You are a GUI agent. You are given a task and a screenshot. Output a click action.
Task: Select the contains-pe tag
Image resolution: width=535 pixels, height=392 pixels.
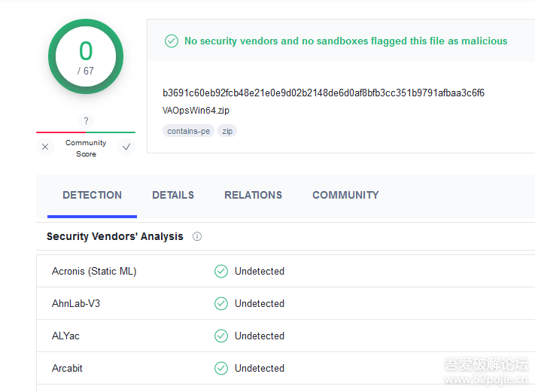coord(188,131)
